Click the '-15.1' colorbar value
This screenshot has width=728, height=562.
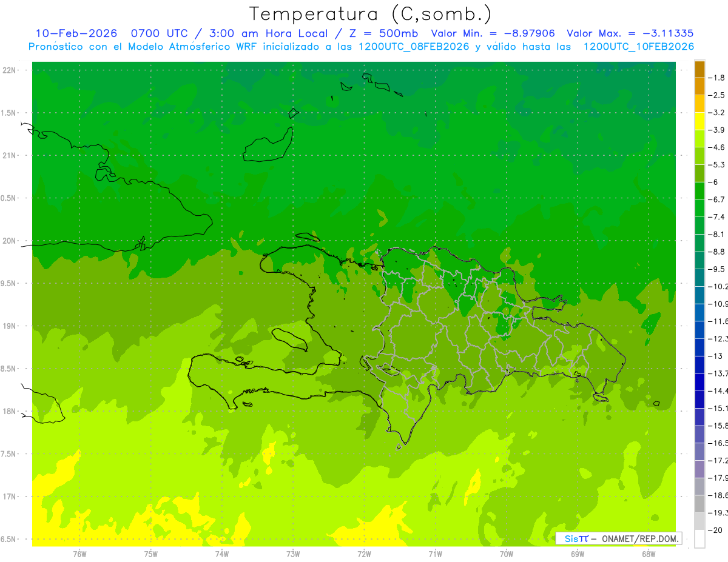pyautogui.click(x=718, y=408)
